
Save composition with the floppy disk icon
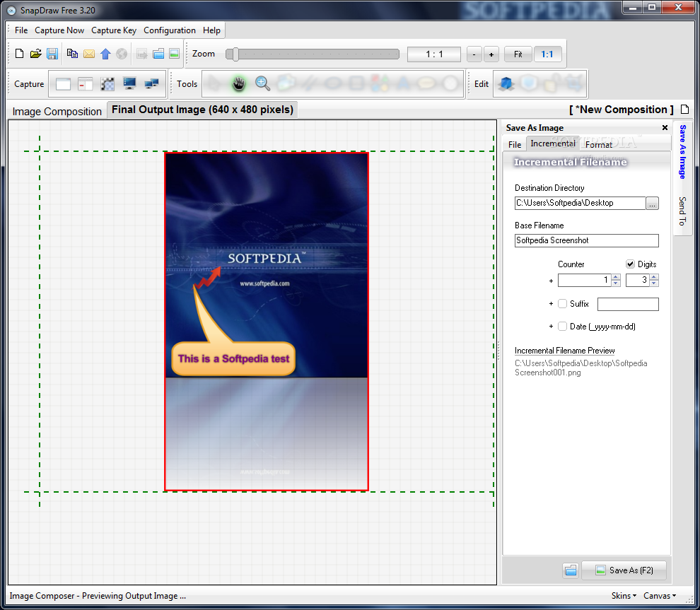[x=52, y=54]
